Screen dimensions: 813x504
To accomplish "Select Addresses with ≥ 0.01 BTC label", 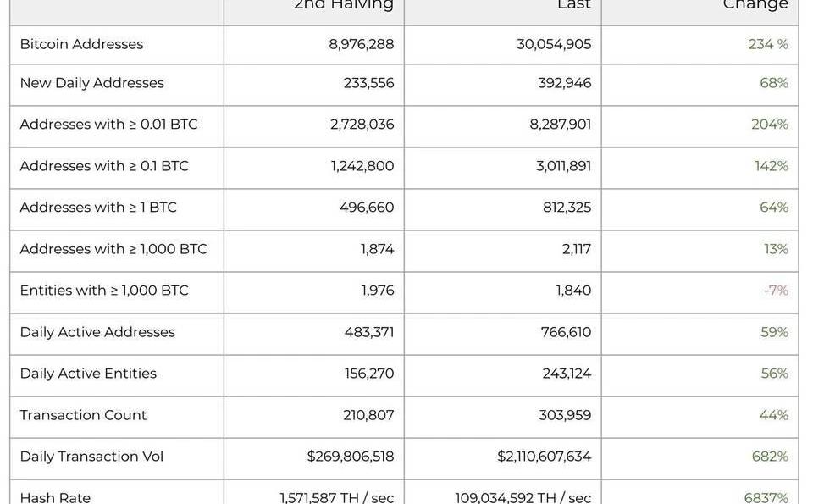I will [x=108, y=125].
